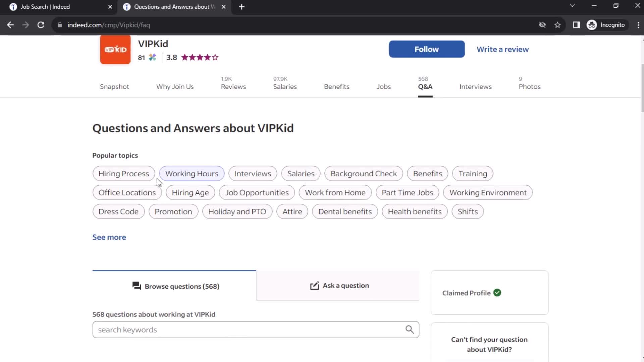Switch to Ask a question tab
The width and height of the screenshot is (644, 362).
coord(338,286)
